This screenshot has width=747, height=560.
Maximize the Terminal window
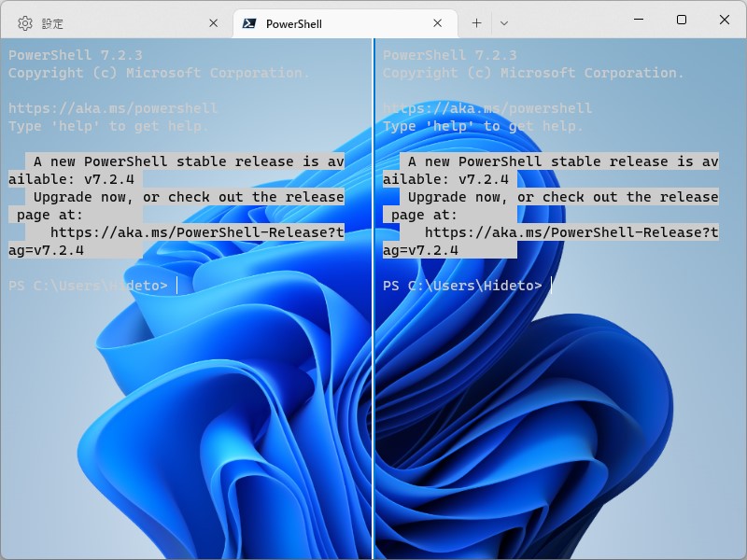click(682, 20)
